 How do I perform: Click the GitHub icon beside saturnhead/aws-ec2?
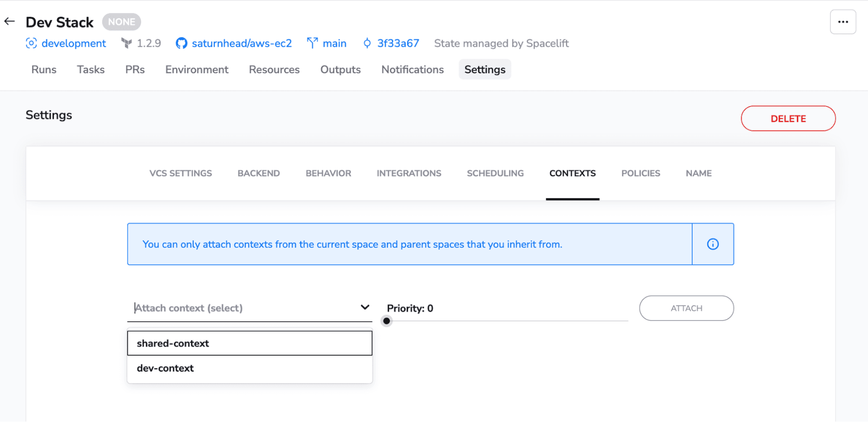[x=181, y=43]
